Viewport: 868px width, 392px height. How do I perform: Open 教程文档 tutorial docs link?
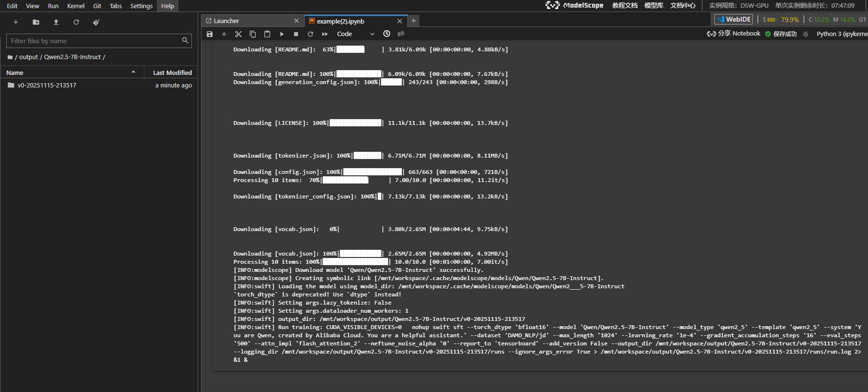pos(625,5)
